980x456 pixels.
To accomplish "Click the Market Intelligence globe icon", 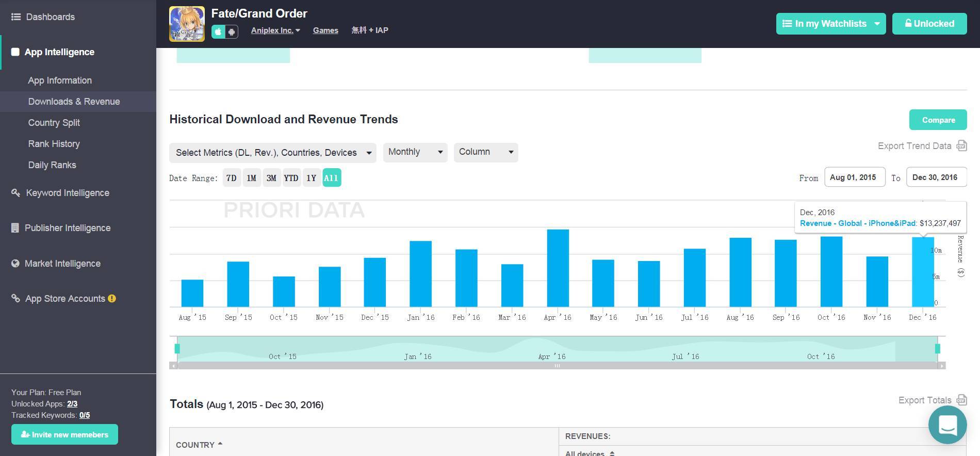I will [x=15, y=264].
